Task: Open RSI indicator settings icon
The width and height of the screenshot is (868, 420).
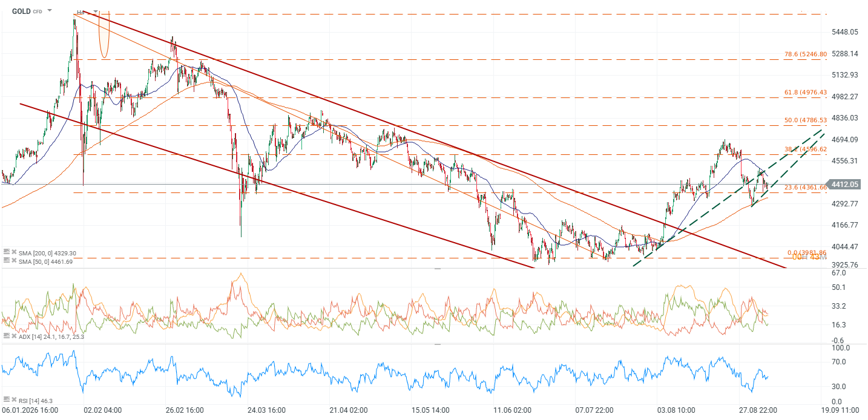Action: click(x=5, y=399)
